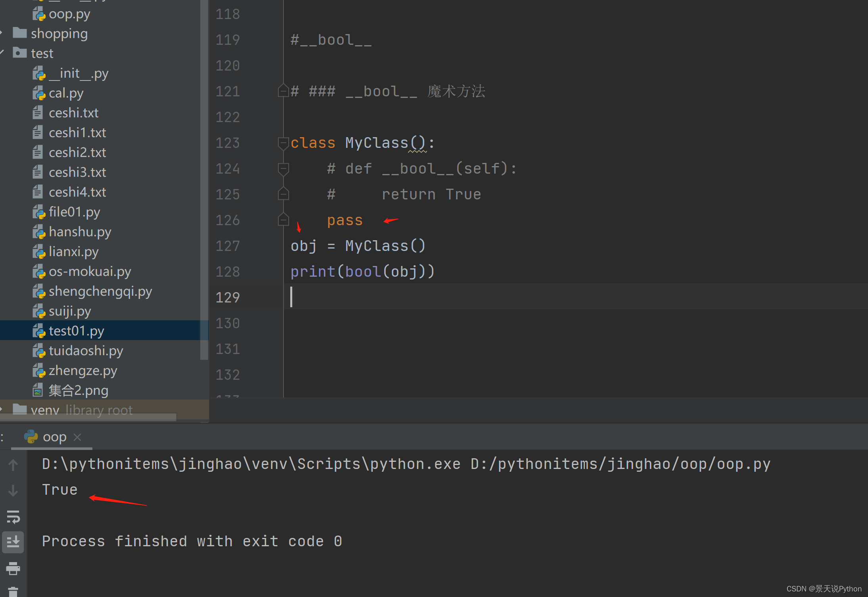Click on obj = MyClass() code line
868x597 pixels.
(358, 246)
